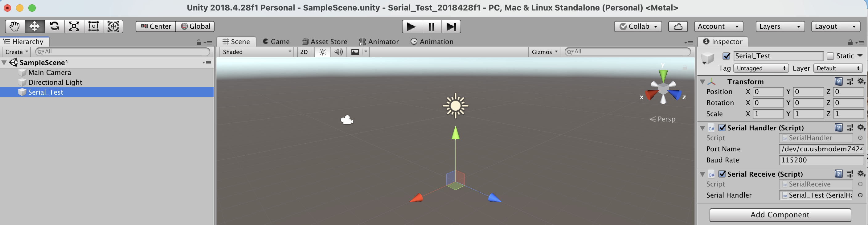Open Serial Receive gear menu
Viewport: 868px width, 225px height.
[x=861, y=174]
